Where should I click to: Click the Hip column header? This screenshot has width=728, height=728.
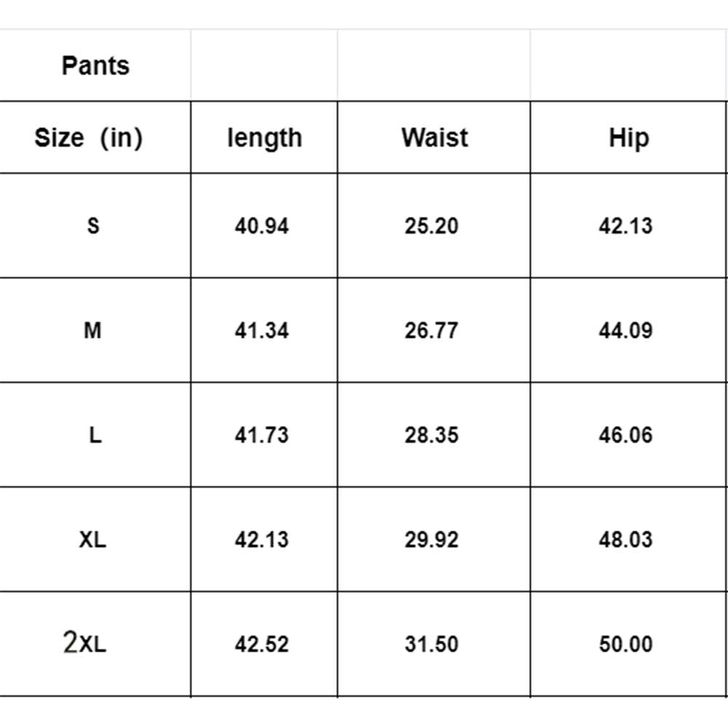628,138
